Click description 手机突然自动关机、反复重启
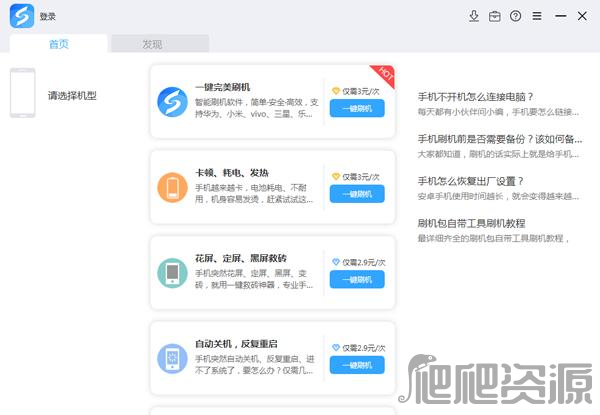The height and width of the screenshot is (415, 600). 254,365
